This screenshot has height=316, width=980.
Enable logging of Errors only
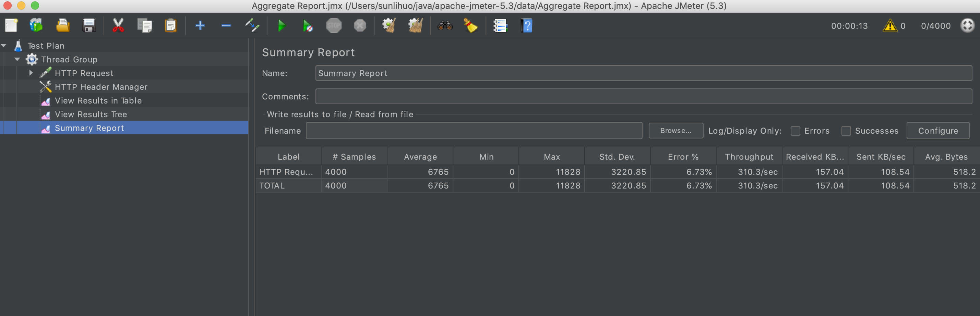796,131
